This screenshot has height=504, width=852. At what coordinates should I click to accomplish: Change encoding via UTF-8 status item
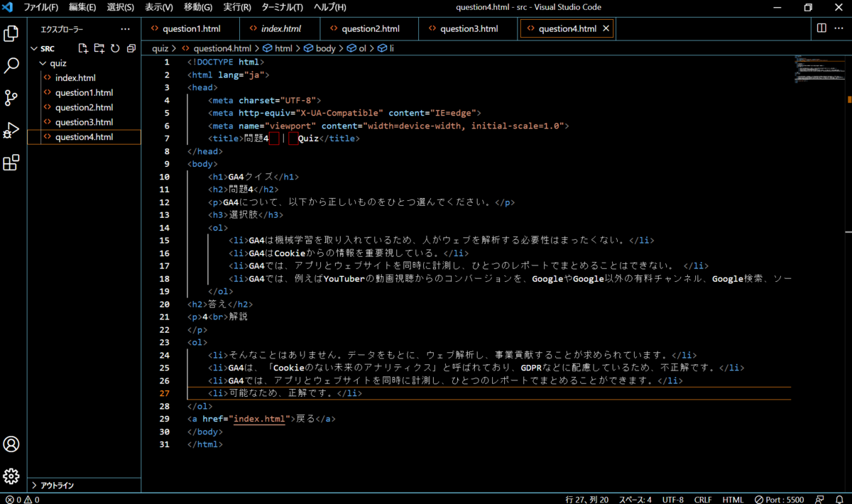673,499
